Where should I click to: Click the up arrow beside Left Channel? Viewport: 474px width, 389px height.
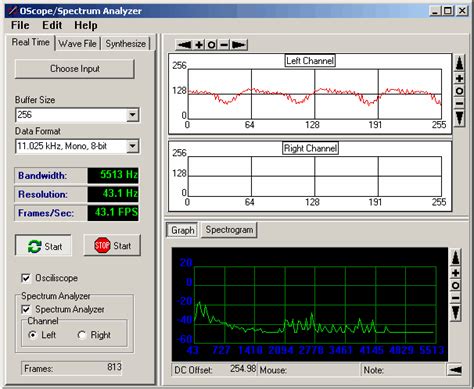459,63
